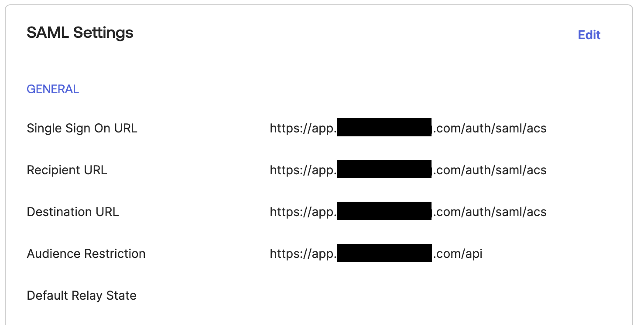Viewport: 644px width, 325px height.
Task: Click the Recipient URL value
Action: click(408, 170)
